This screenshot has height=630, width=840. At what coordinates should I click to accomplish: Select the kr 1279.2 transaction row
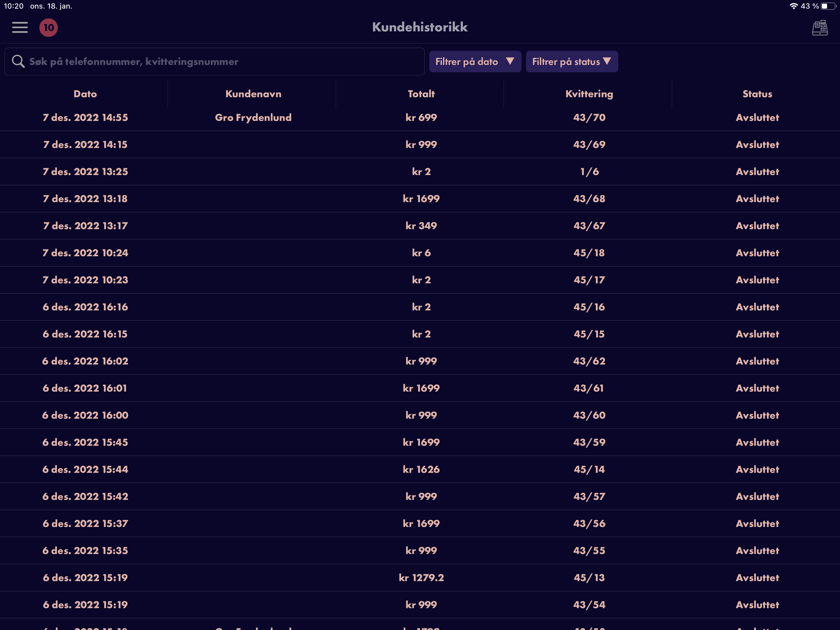[420, 578]
